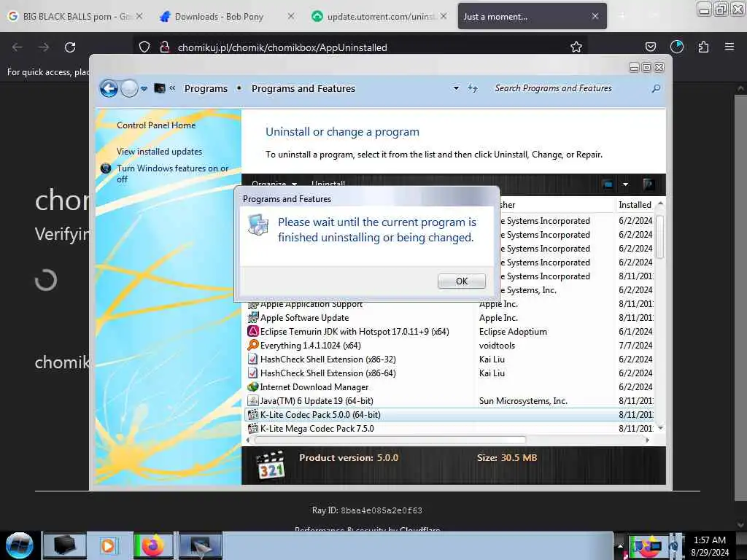Select Everything 1.4.1.1024 (x64) entry
The height and width of the screenshot is (560, 747).
(x=450, y=345)
